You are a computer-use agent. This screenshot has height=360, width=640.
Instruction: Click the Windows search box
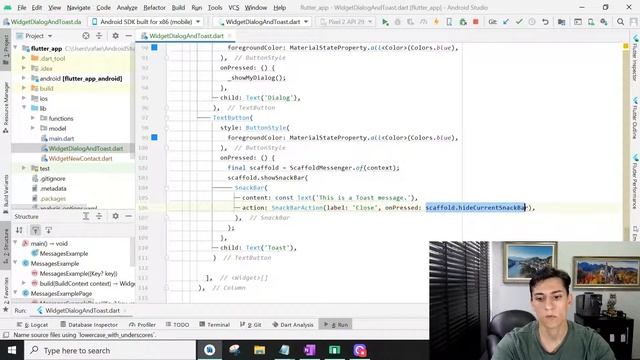point(110,350)
